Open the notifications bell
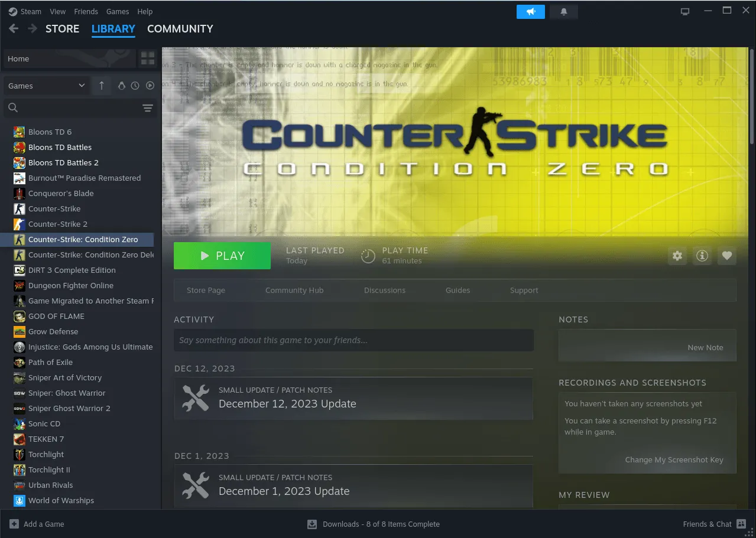 pos(563,12)
